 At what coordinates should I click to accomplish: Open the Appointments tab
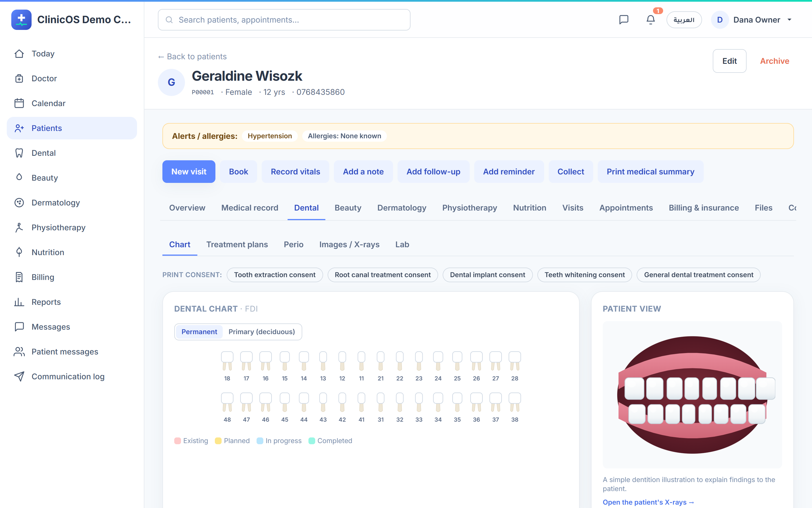[626, 208]
